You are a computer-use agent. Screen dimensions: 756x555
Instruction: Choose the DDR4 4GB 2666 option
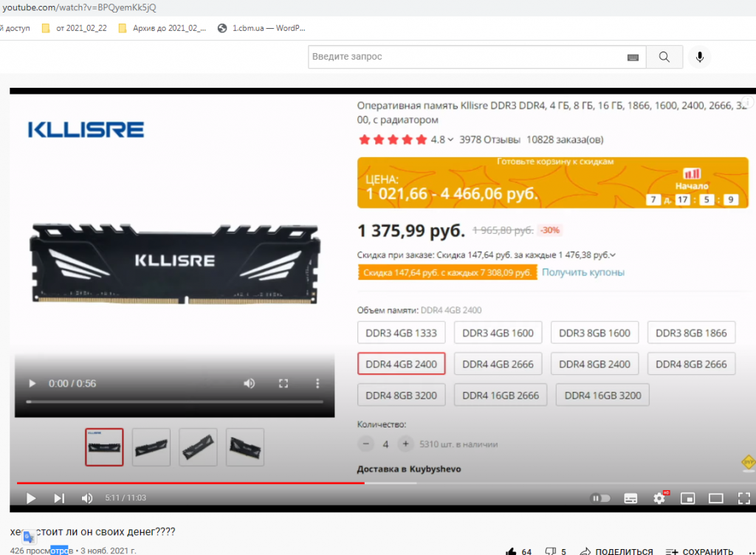tap(498, 365)
